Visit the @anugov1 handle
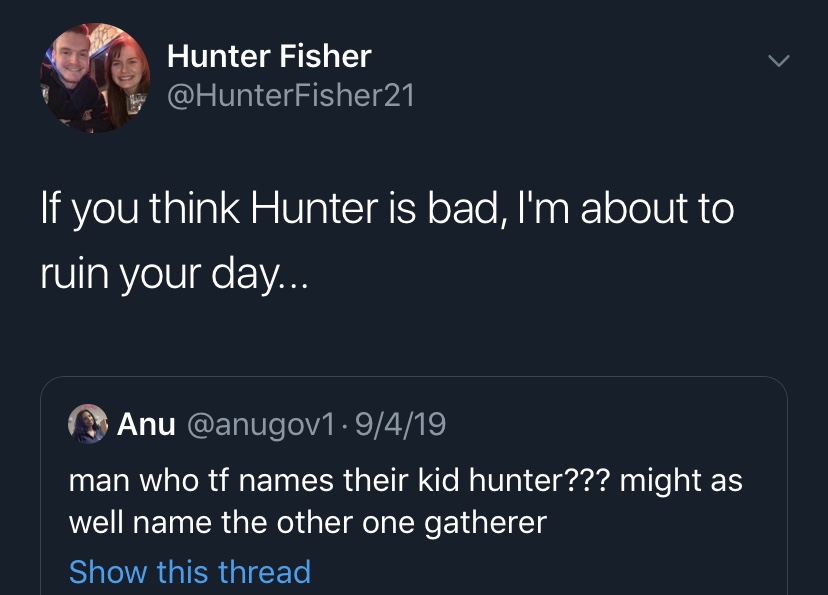Screen dimensions: 828x595 259,425
